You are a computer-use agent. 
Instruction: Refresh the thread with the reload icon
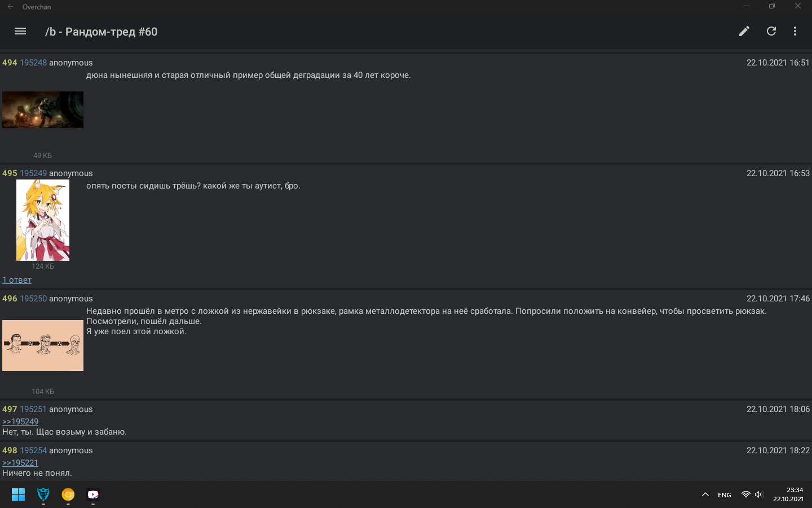(x=771, y=32)
